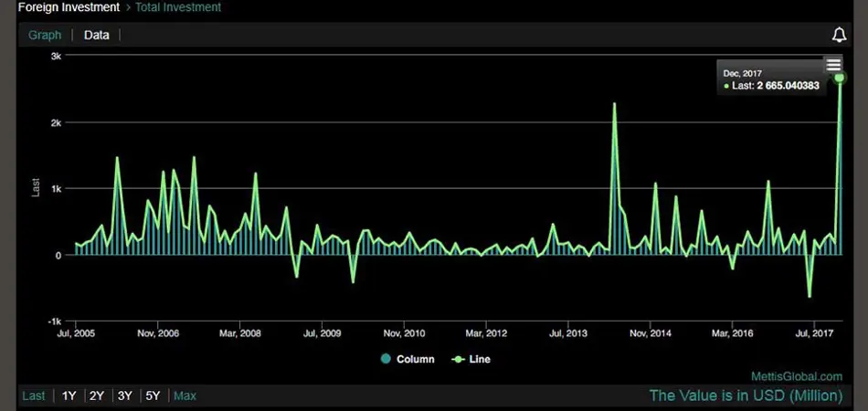Set chart range to 1Y
The image size is (868, 411).
pyautogui.click(x=69, y=395)
